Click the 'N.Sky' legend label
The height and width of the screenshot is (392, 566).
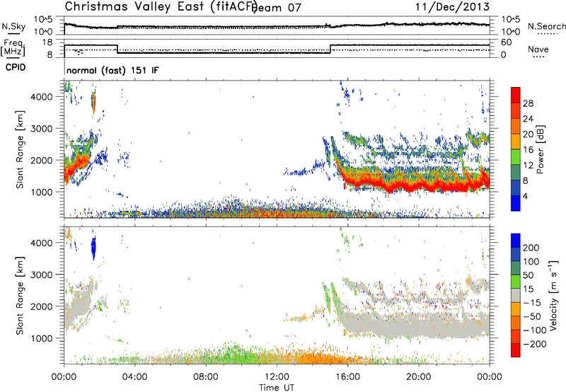(13, 26)
